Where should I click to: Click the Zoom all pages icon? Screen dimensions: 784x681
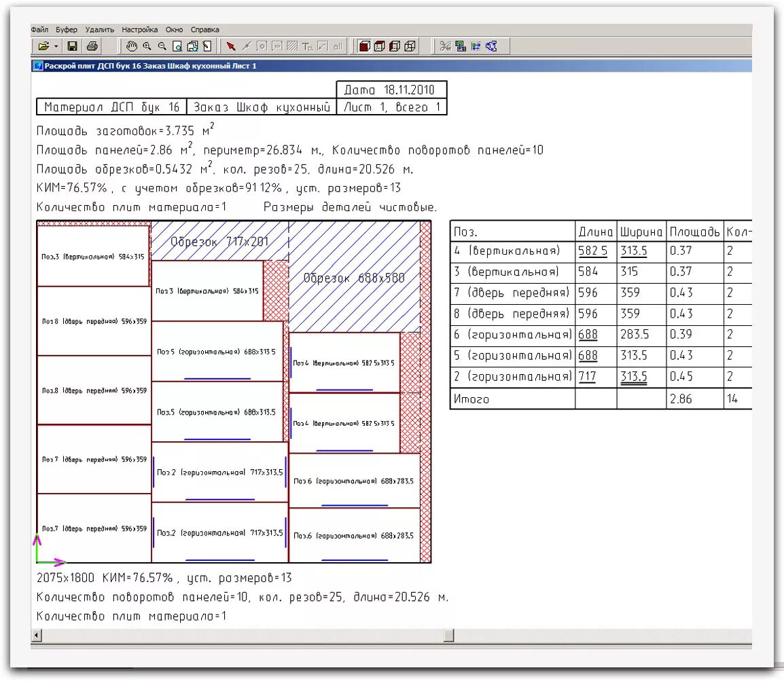click(x=192, y=46)
